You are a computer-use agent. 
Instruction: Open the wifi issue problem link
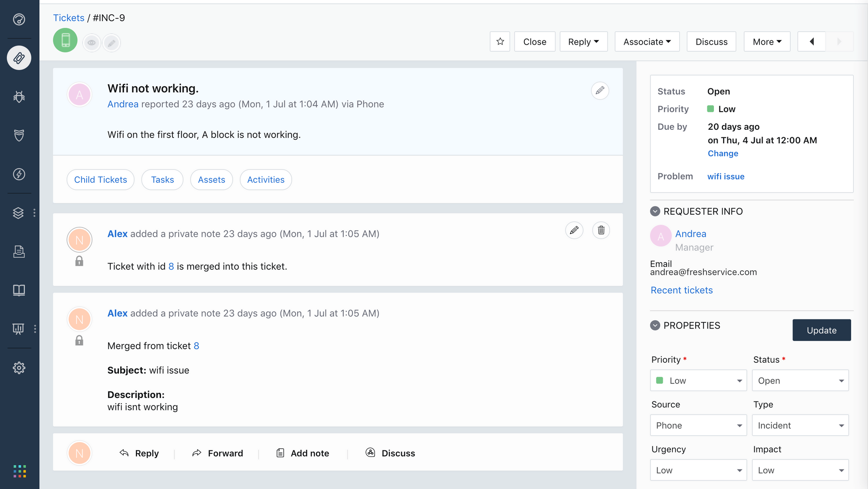click(726, 176)
